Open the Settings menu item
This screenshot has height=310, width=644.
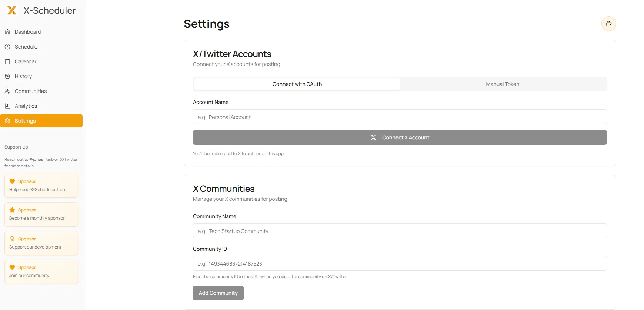click(x=41, y=121)
